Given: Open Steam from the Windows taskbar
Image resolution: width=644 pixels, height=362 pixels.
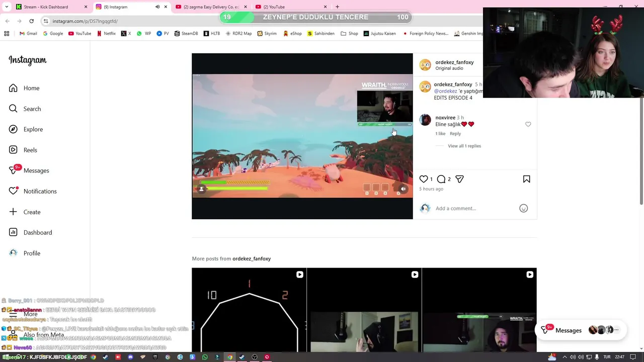Looking at the screenshot, I should [242, 357].
